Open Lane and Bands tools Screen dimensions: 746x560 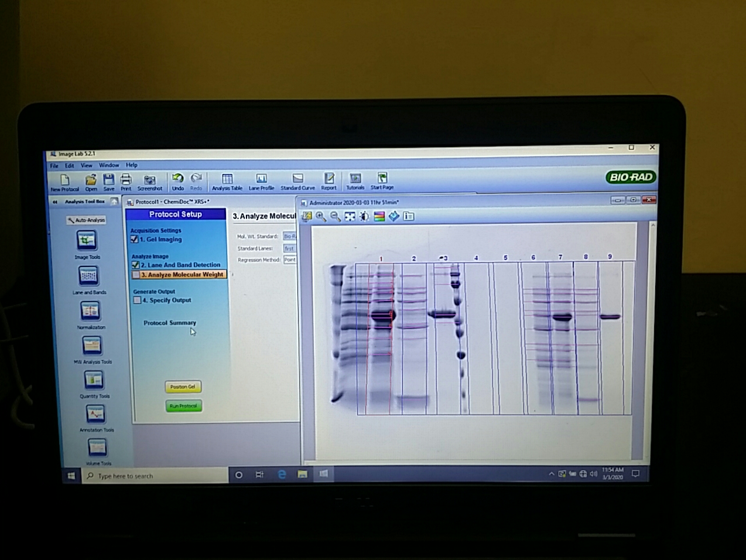[x=88, y=275]
